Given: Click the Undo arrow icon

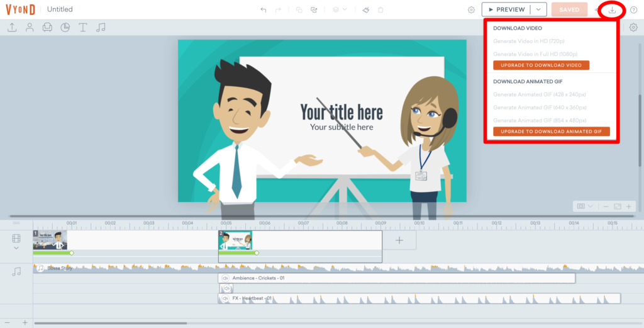Looking at the screenshot, I should click(x=264, y=10).
